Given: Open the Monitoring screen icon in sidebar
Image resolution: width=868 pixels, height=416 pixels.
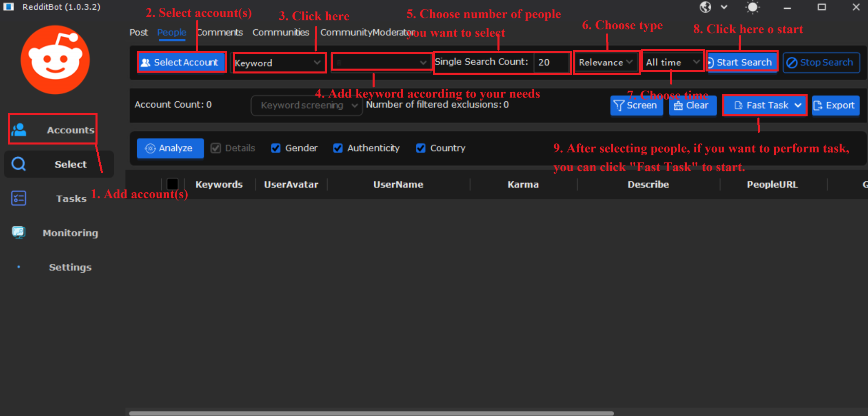Looking at the screenshot, I should click(19, 233).
